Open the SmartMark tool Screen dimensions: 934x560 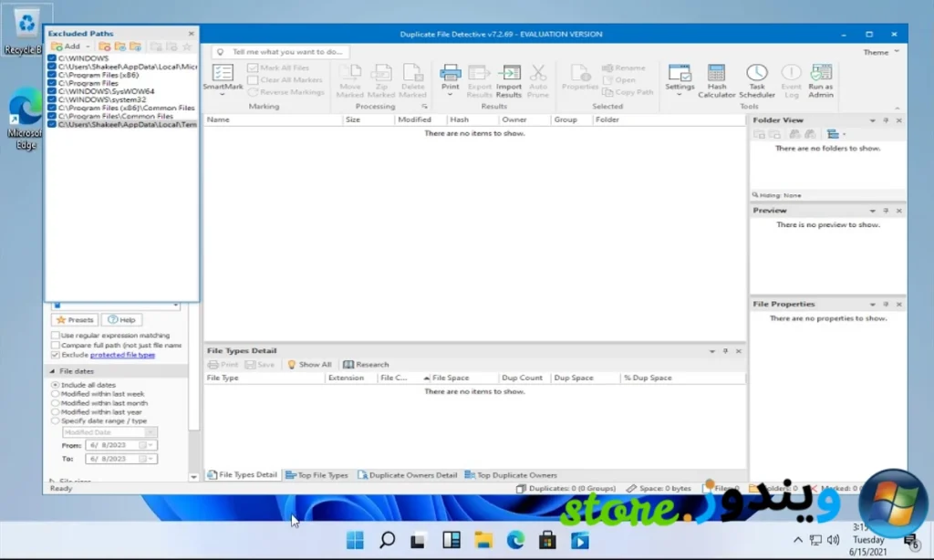(223, 78)
